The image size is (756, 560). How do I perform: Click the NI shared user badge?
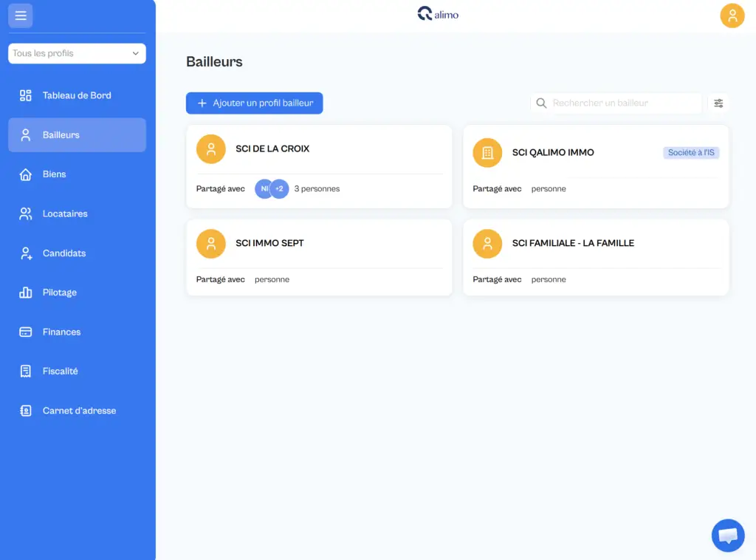point(264,189)
